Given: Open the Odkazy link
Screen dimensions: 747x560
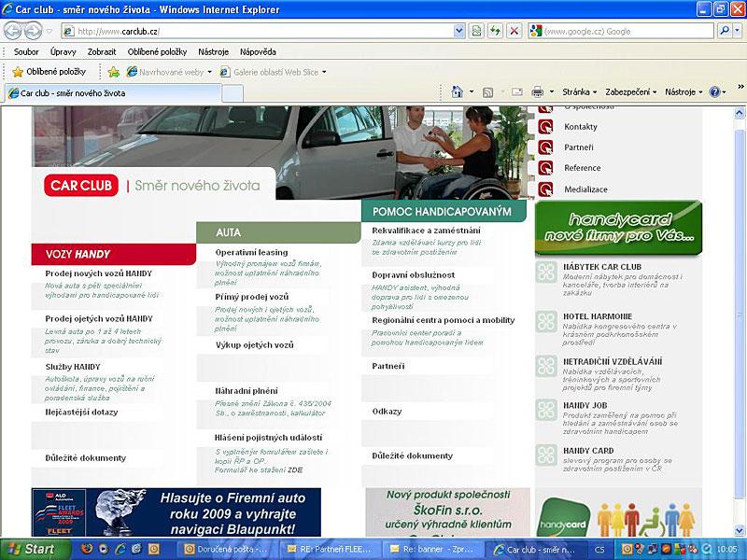Looking at the screenshot, I should pyautogui.click(x=387, y=412).
